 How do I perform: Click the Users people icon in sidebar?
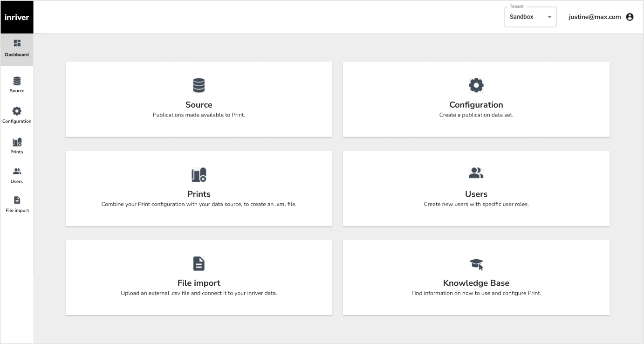click(17, 172)
